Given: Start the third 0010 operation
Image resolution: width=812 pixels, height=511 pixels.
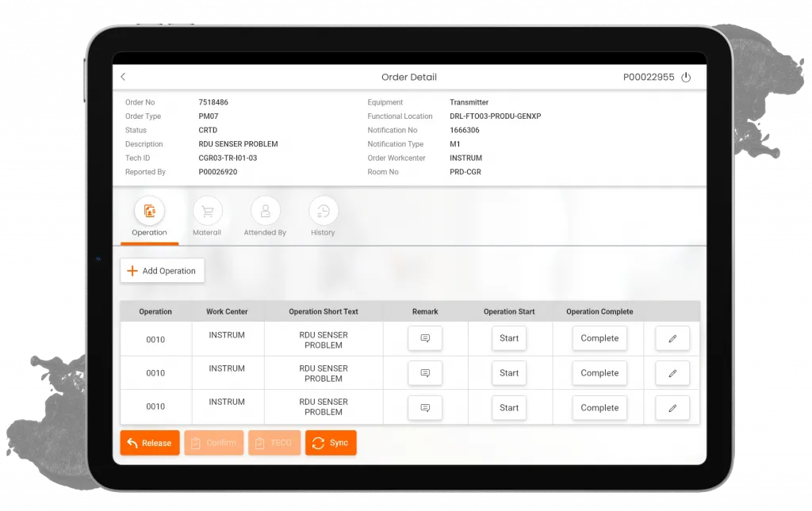Looking at the screenshot, I should coord(509,407).
